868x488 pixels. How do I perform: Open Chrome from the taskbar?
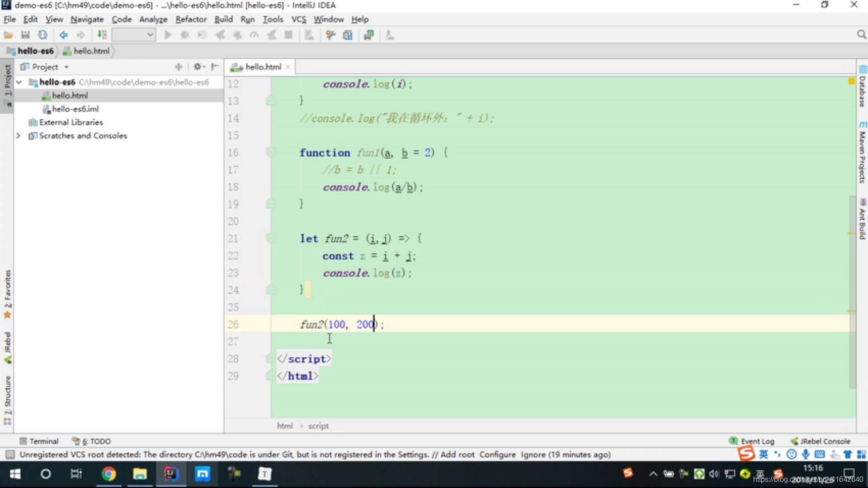(x=108, y=474)
